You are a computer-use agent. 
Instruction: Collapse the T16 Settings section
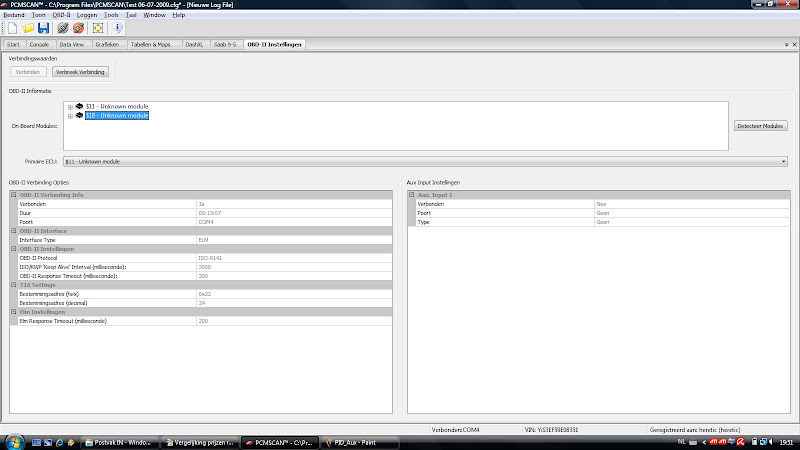point(14,285)
